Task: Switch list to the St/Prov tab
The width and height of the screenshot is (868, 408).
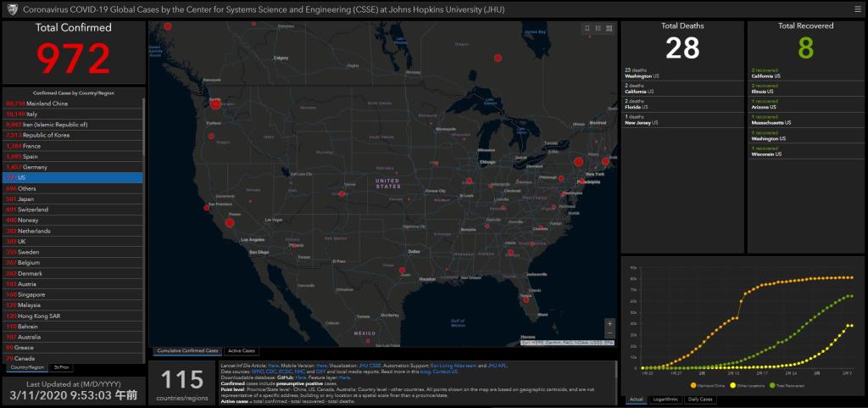Action: (62, 367)
